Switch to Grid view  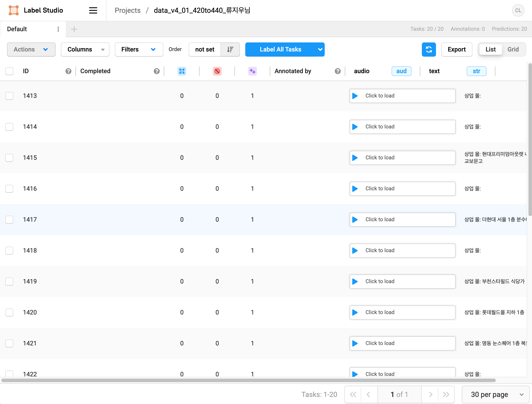coord(513,49)
